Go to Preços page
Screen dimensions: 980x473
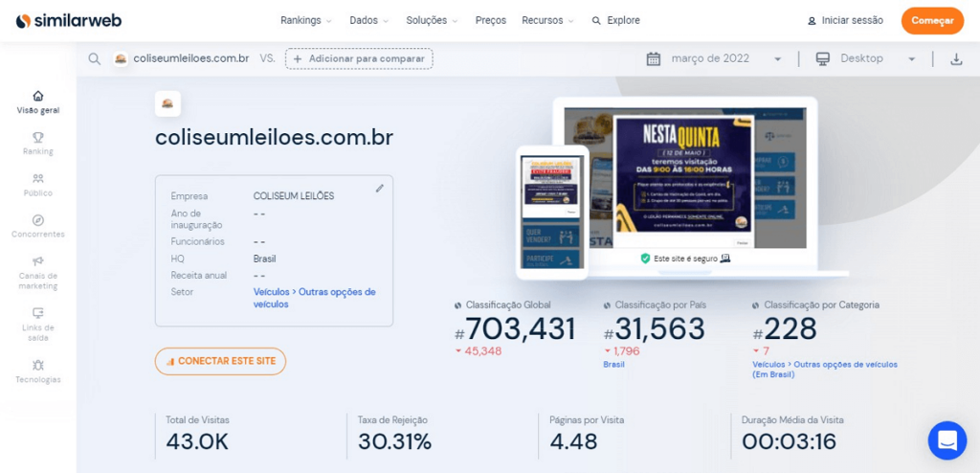click(x=491, y=21)
